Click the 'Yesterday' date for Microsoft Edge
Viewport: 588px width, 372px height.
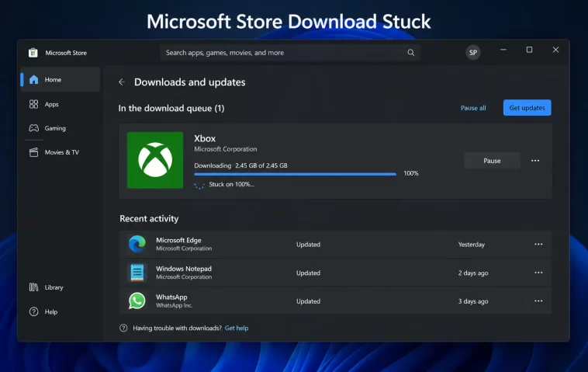pos(472,245)
